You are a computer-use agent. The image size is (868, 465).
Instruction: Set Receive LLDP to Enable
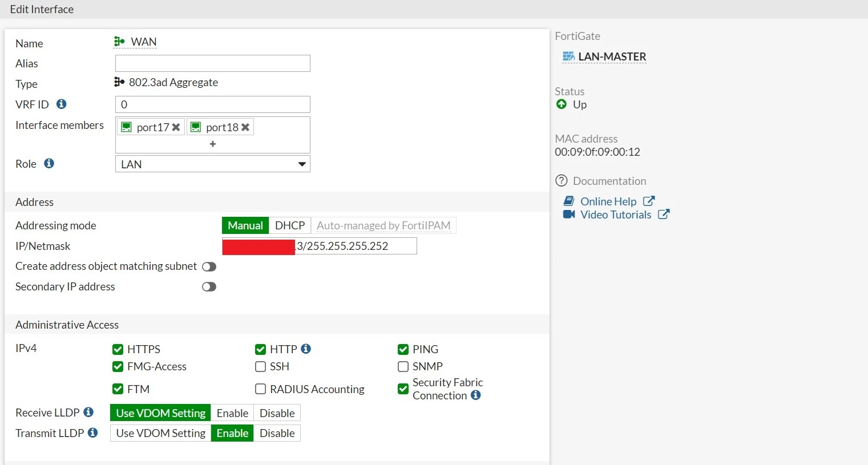[x=232, y=413]
